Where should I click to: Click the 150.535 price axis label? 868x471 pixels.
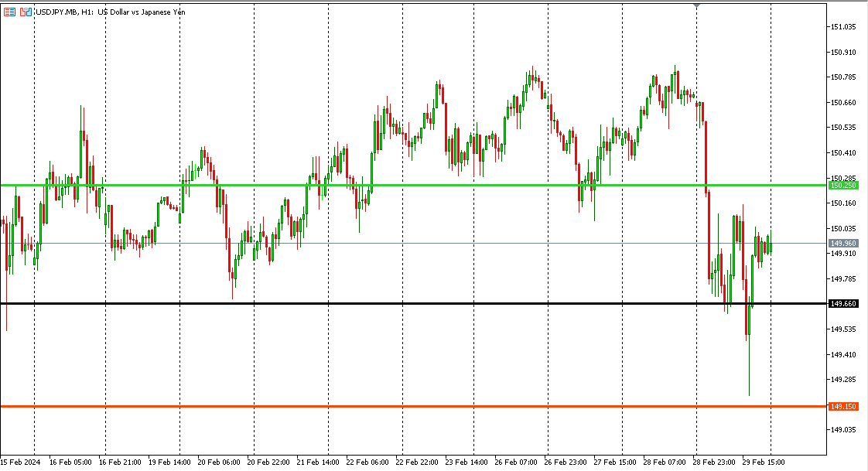click(844, 128)
